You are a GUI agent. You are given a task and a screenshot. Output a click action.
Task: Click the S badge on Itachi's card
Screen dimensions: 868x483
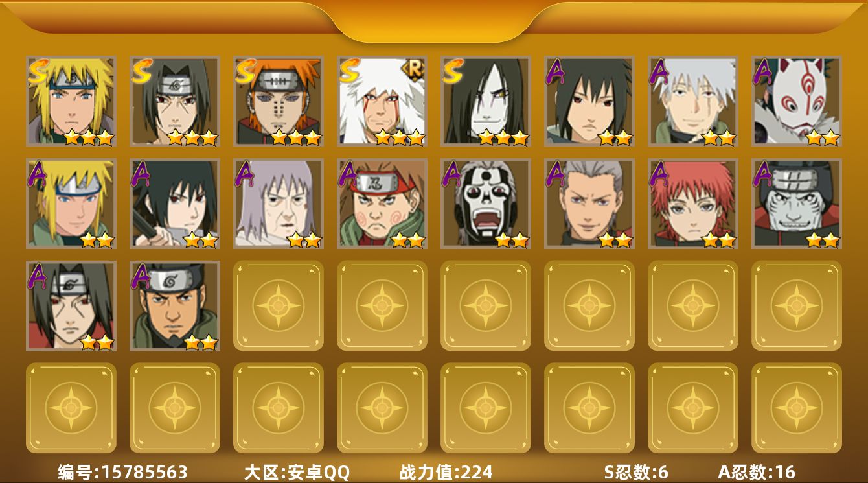pyautogui.click(x=142, y=71)
